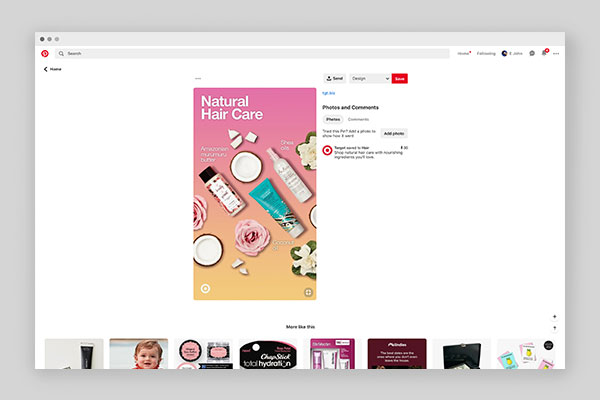Viewport: 600px width, 400px height.
Task: Open the user profile avatar
Action: [x=504, y=54]
